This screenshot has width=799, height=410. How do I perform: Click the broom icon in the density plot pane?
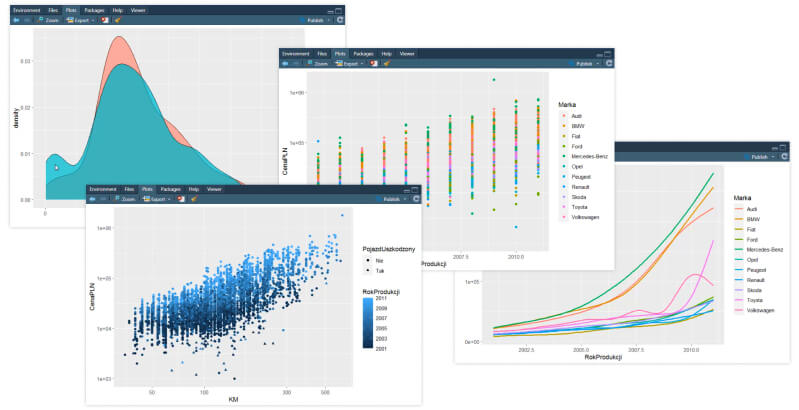click(118, 19)
